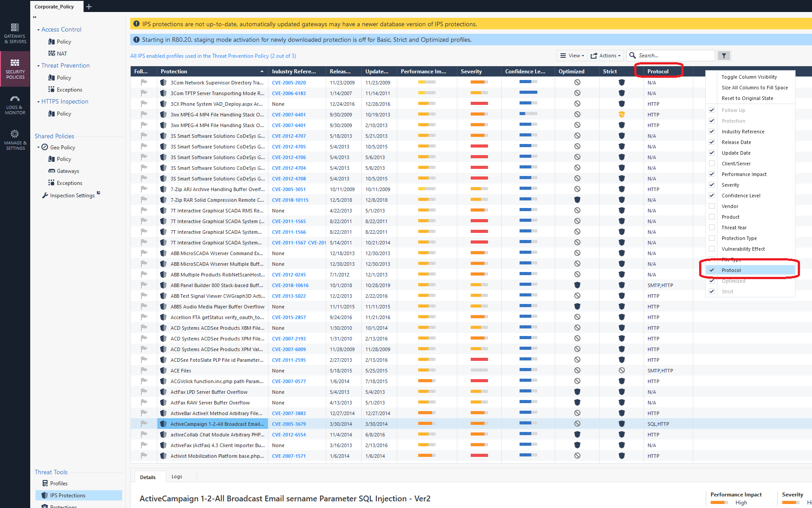This screenshot has width=812, height=508.
Task: Enable the Client/Server column checkbox
Action: 712,164
